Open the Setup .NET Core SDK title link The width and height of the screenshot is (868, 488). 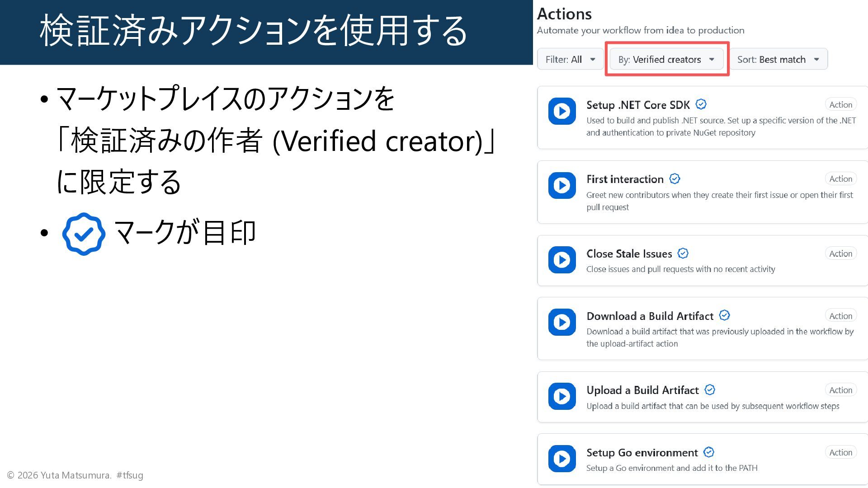(x=638, y=105)
